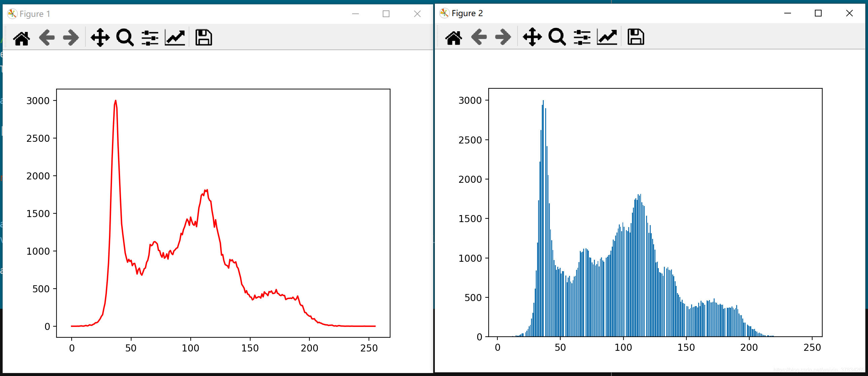Minimize the Figure 1 window
The height and width of the screenshot is (376, 868).
pyautogui.click(x=355, y=14)
